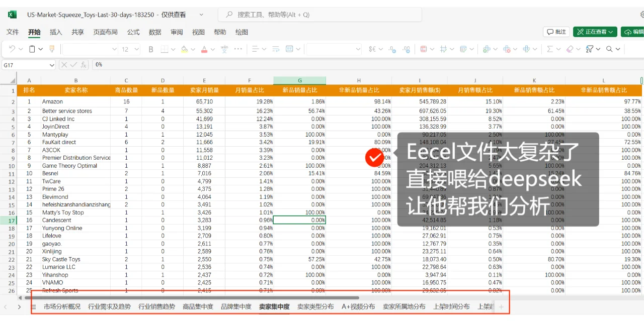Open the 文件 menu
The height and width of the screenshot is (321, 644).
pyautogui.click(x=13, y=32)
